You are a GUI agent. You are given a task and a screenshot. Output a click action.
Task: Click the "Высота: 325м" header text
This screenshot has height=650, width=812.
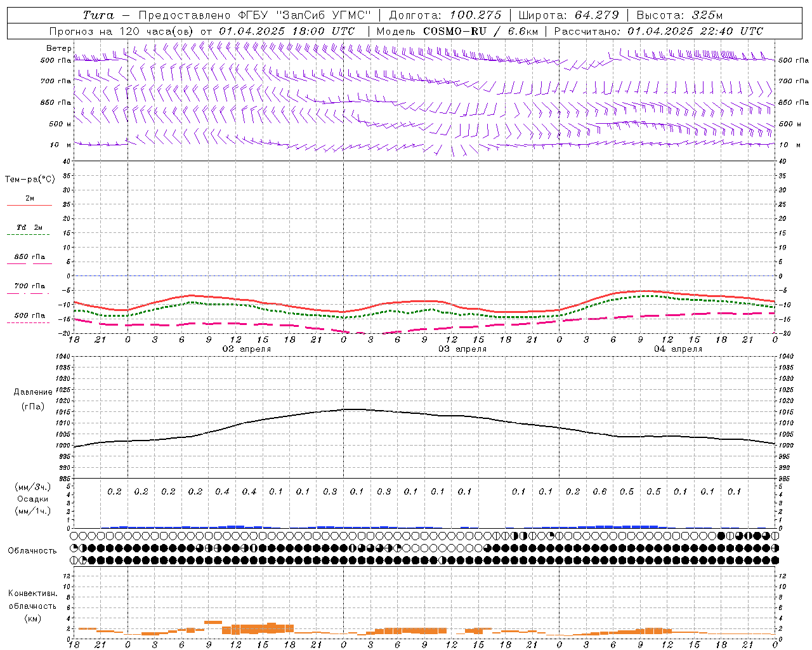pyautogui.click(x=679, y=15)
